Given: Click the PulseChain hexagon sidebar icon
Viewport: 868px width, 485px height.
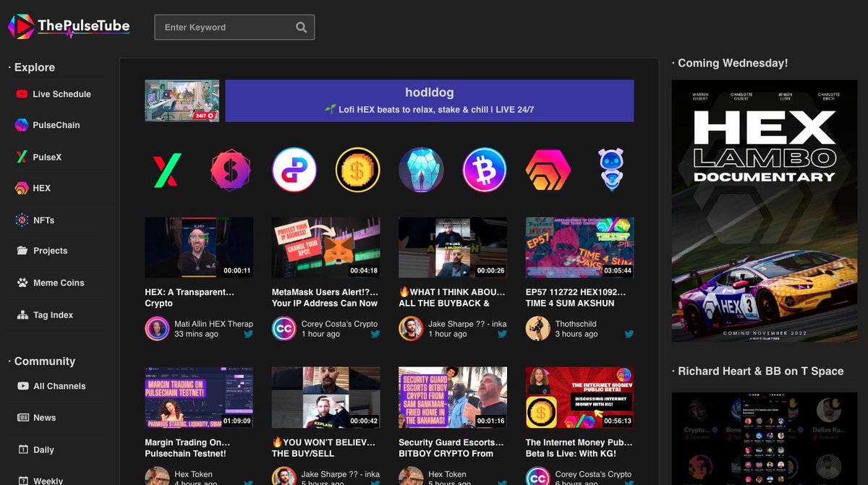Looking at the screenshot, I should pyautogui.click(x=22, y=125).
